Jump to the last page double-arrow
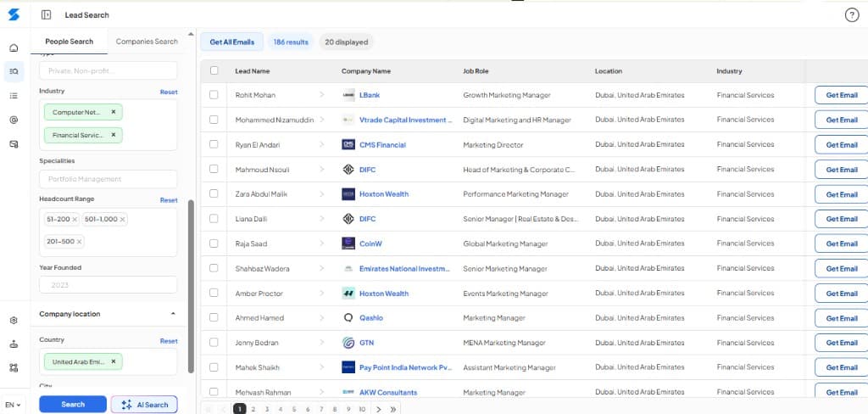 [x=393, y=409]
